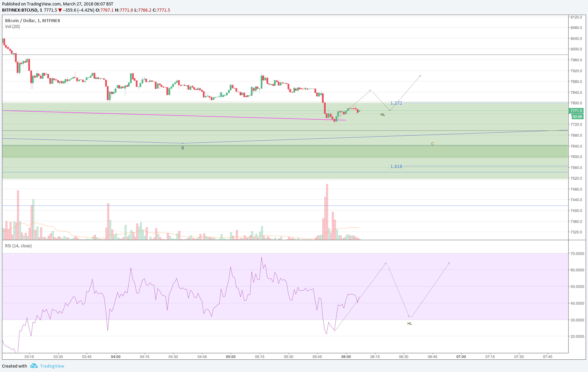Click the 07:45 time axis label
The image size is (588, 372).
click(548, 357)
